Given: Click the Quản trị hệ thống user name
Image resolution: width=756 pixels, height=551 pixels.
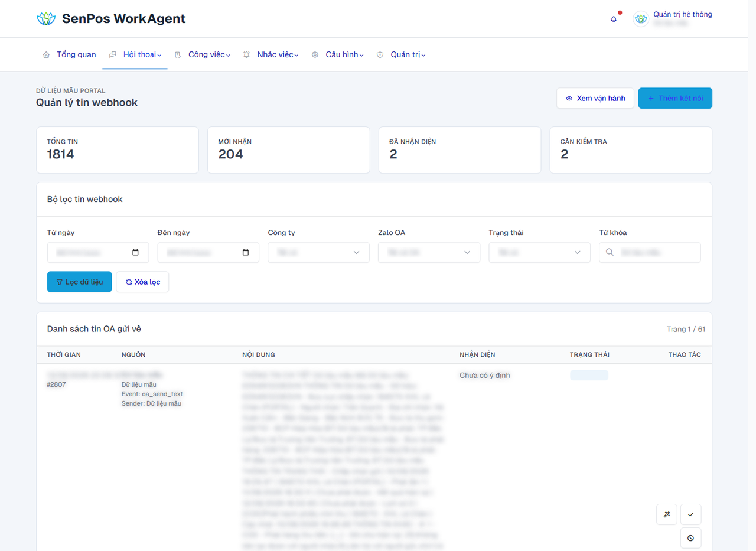Looking at the screenshot, I should [x=683, y=14].
